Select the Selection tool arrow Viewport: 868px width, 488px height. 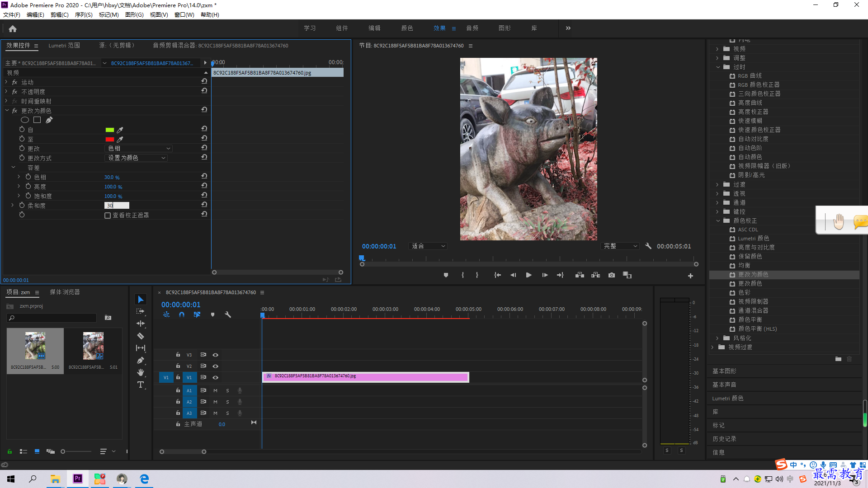141,300
